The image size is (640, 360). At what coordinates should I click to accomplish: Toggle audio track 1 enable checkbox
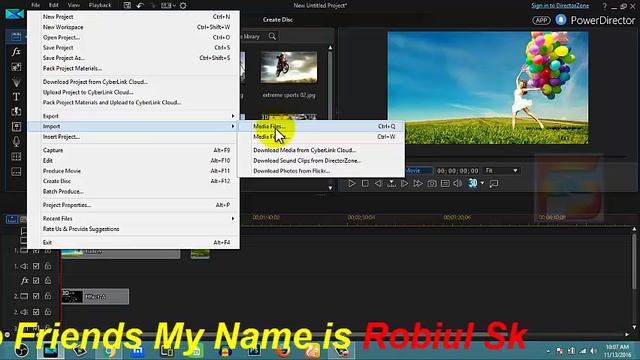click(x=36, y=266)
